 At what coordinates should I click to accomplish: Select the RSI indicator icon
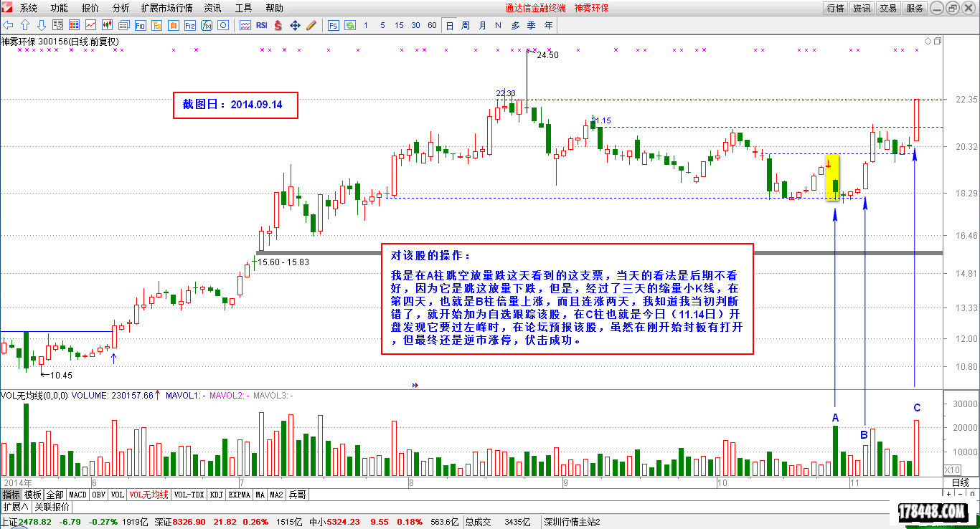(x=262, y=25)
